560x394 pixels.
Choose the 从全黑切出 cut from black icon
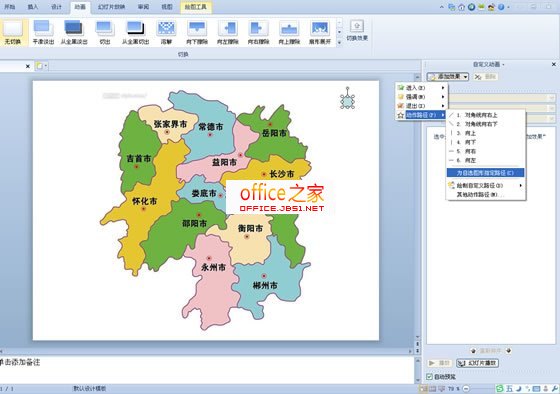tap(135, 32)
